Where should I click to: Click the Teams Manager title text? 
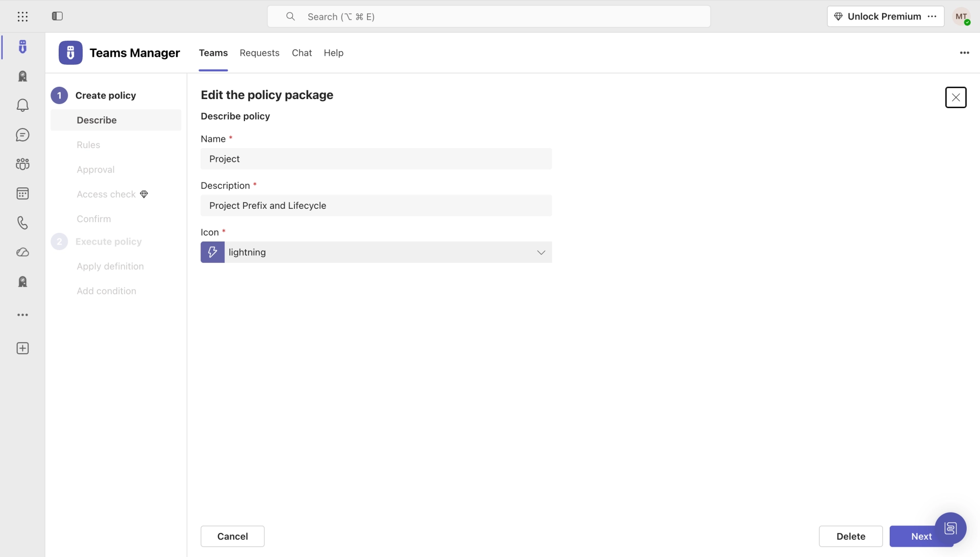[135, 53]
